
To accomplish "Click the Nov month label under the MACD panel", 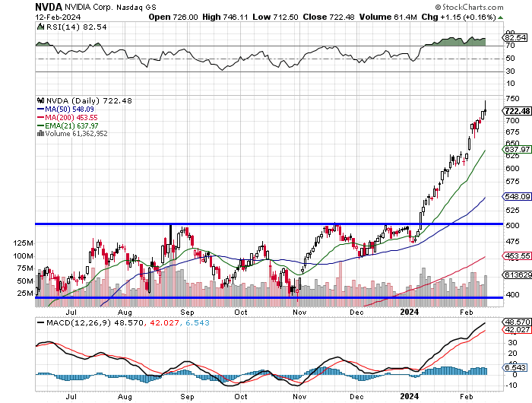I will coord(299,397).
